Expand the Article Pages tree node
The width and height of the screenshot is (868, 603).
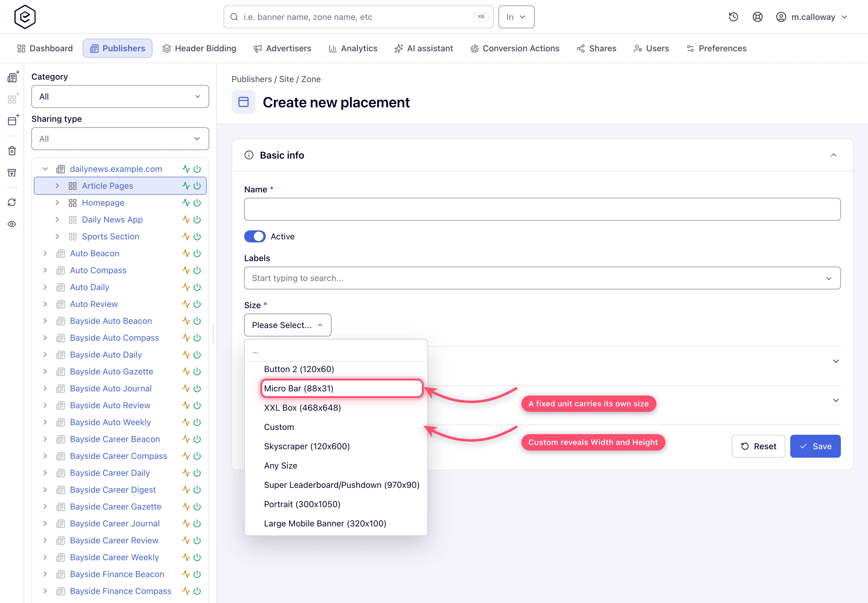click(57, 186)
